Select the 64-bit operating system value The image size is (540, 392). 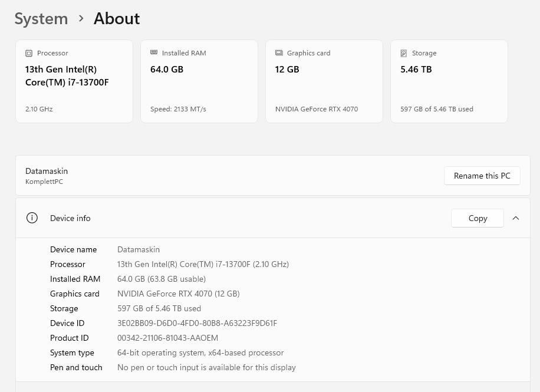coord(200,353)
